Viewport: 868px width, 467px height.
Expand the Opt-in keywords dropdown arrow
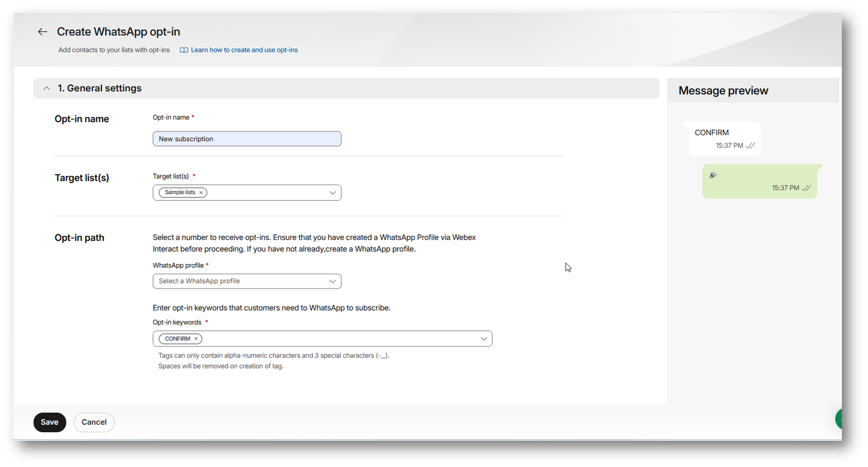point(483,339)
